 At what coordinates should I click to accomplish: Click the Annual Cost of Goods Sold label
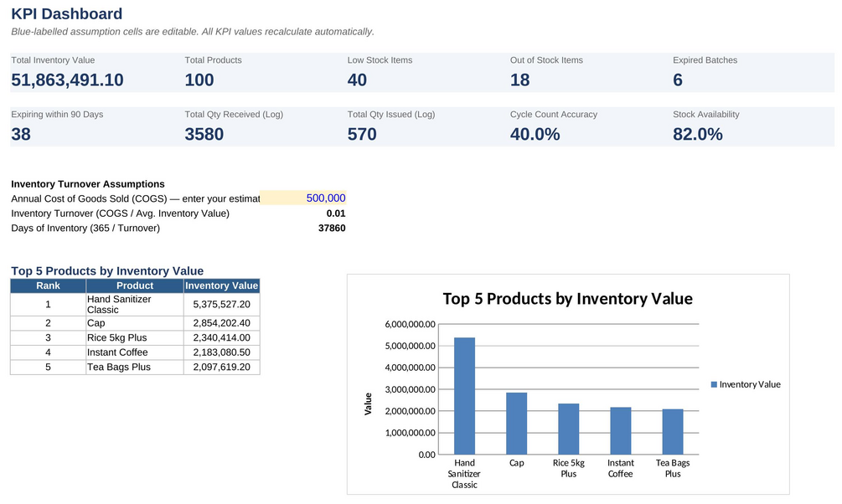coord(136,198)
